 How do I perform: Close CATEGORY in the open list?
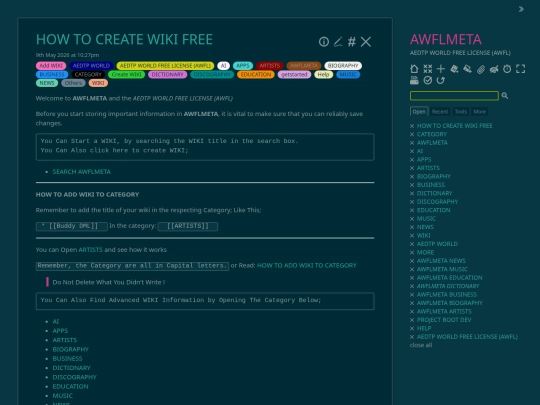click(412, 134)
